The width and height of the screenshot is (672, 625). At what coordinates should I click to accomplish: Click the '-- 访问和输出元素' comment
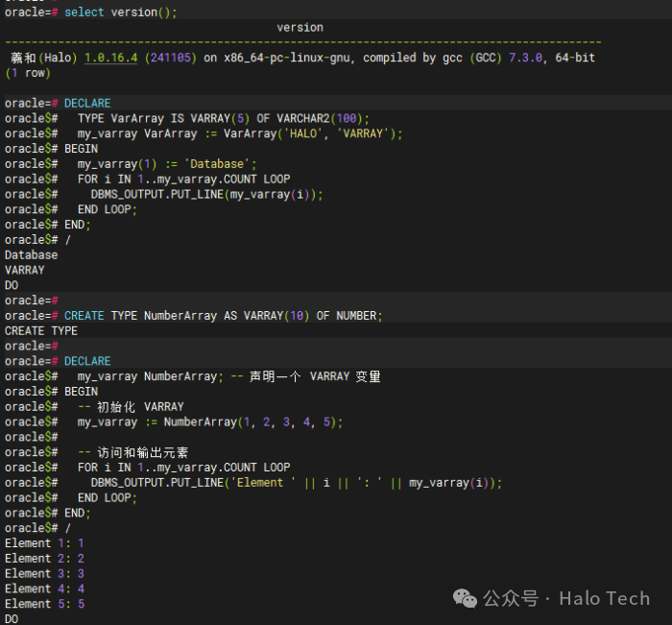132,453
